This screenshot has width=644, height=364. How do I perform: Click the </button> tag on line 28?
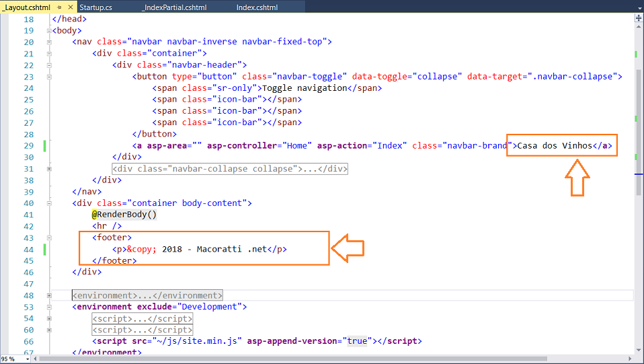pos(155,134)
